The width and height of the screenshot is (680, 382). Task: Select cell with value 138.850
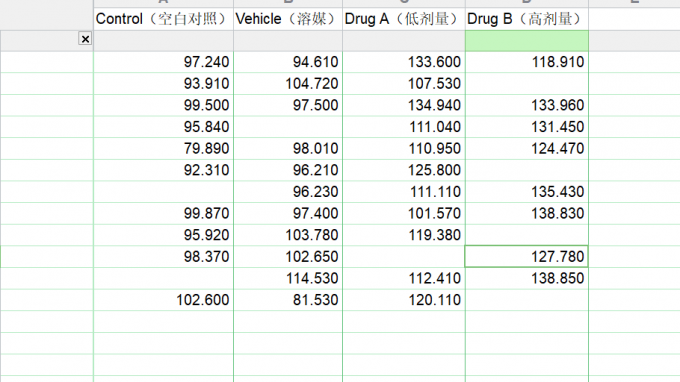click(527, 278)
